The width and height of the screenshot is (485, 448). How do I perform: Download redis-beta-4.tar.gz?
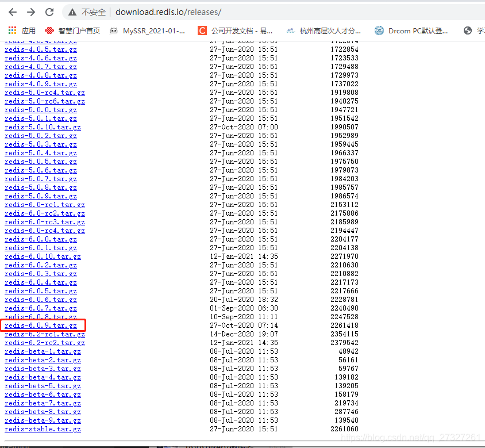point(43,377)
